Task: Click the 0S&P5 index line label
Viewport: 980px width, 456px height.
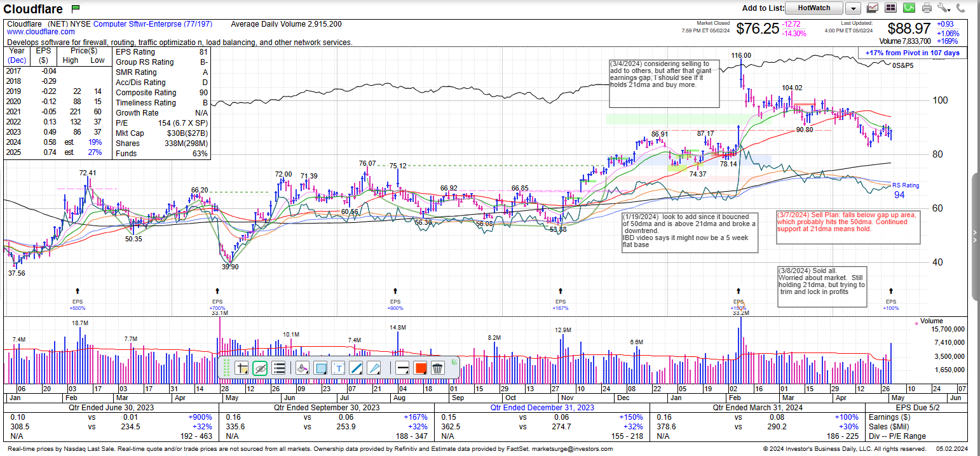Action: pos(904,65)
